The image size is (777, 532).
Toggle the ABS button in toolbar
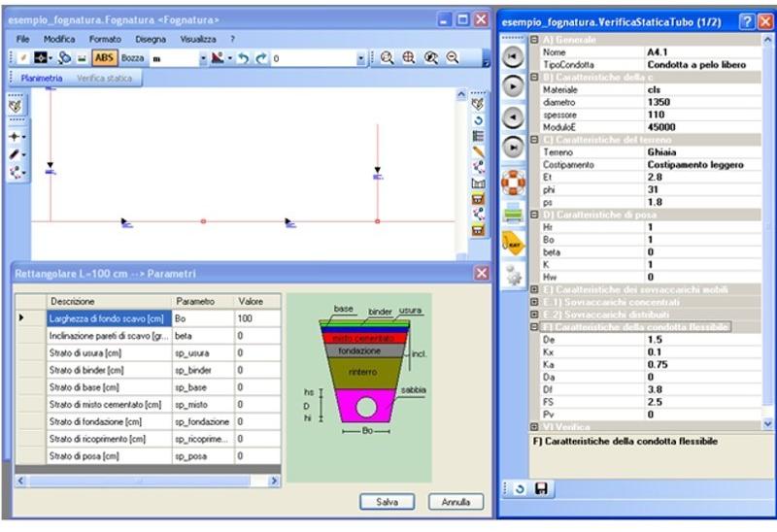pos(104,58)
